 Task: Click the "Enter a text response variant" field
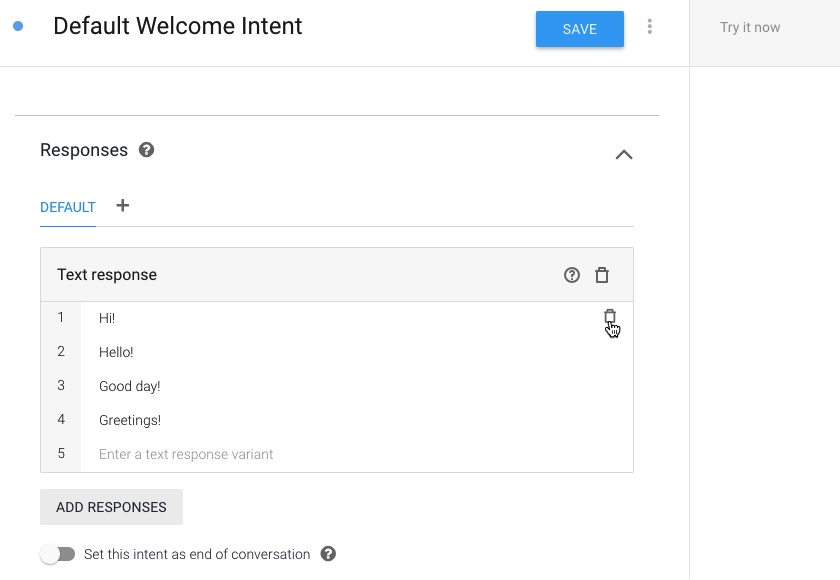click(x=186, y=454)
